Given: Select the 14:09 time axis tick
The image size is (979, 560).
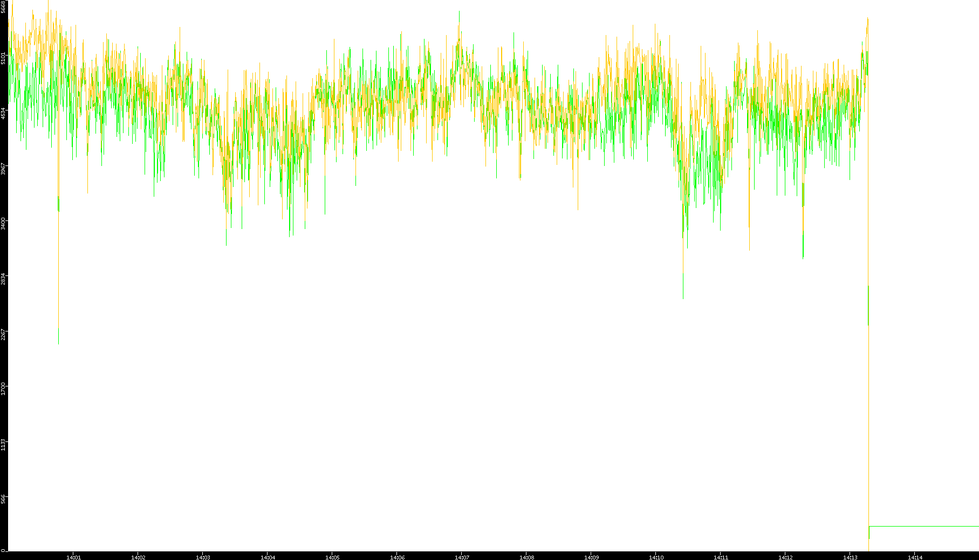Looking at the screenshot, I should [591, 557].
